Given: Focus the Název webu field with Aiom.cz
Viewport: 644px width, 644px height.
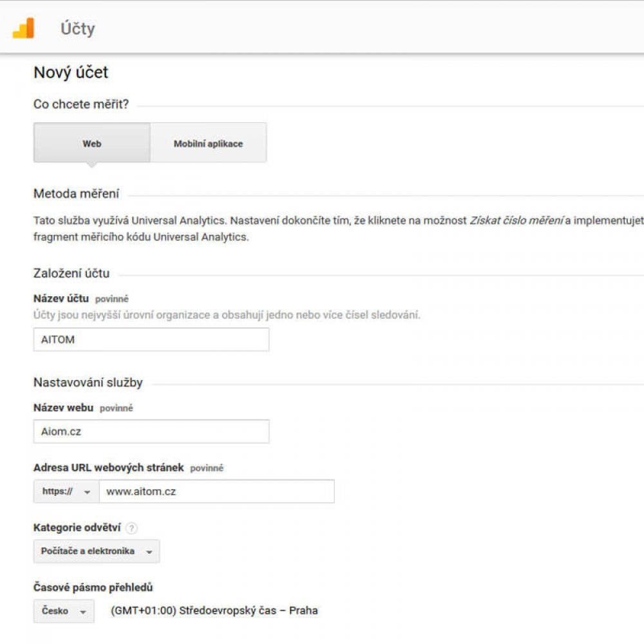Looking at the screenshot, I should click(151, 431).
